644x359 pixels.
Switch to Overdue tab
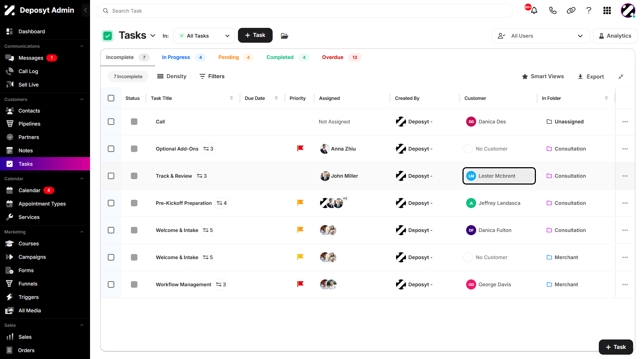(x=341, y=57)
